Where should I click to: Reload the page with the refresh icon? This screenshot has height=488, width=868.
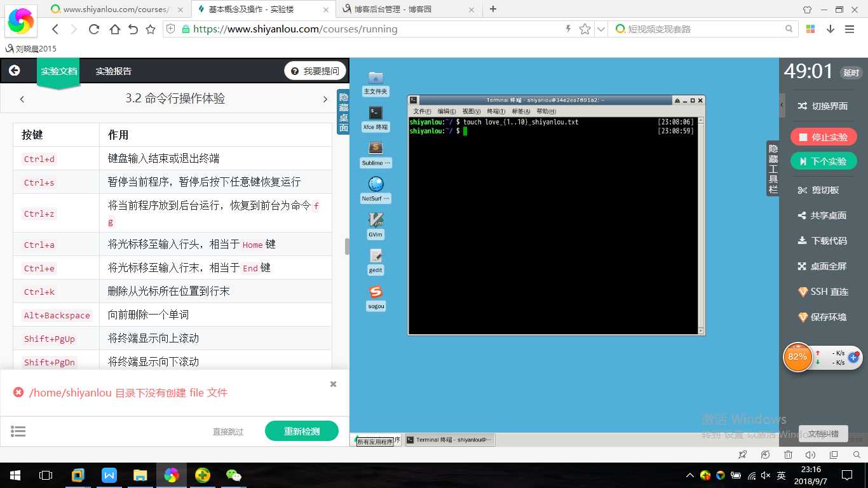[x=94, y=29]
